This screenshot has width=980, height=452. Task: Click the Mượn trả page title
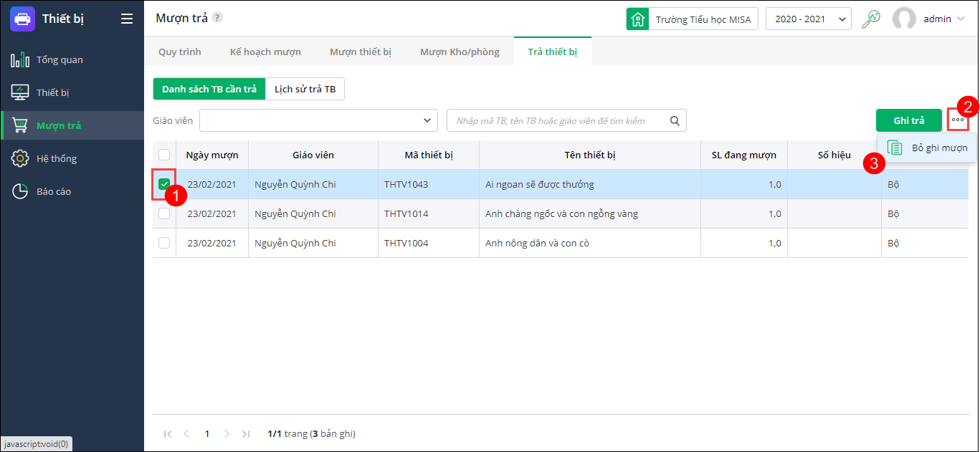[x=181, y=18]
